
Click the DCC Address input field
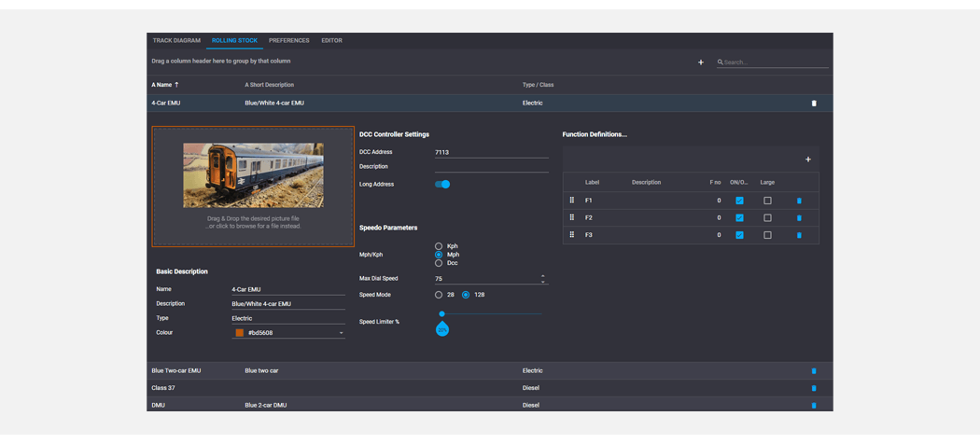click(491, 152)
